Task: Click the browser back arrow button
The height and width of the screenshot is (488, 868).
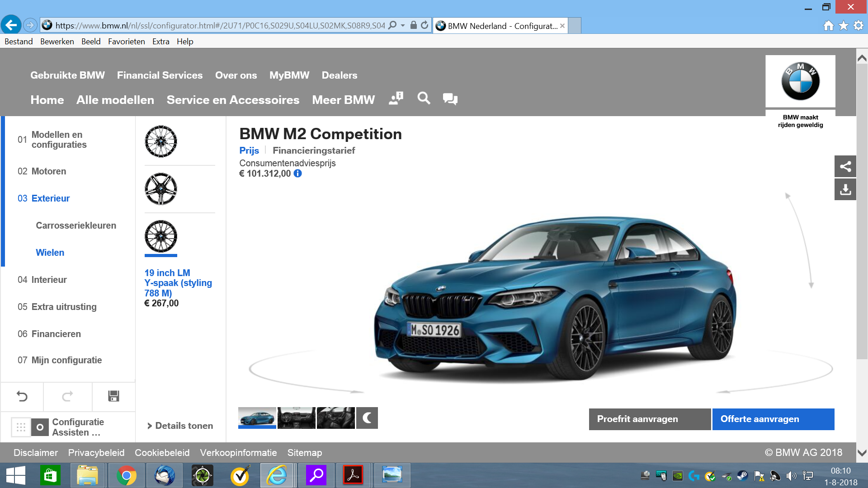Action: coord(11,25)
